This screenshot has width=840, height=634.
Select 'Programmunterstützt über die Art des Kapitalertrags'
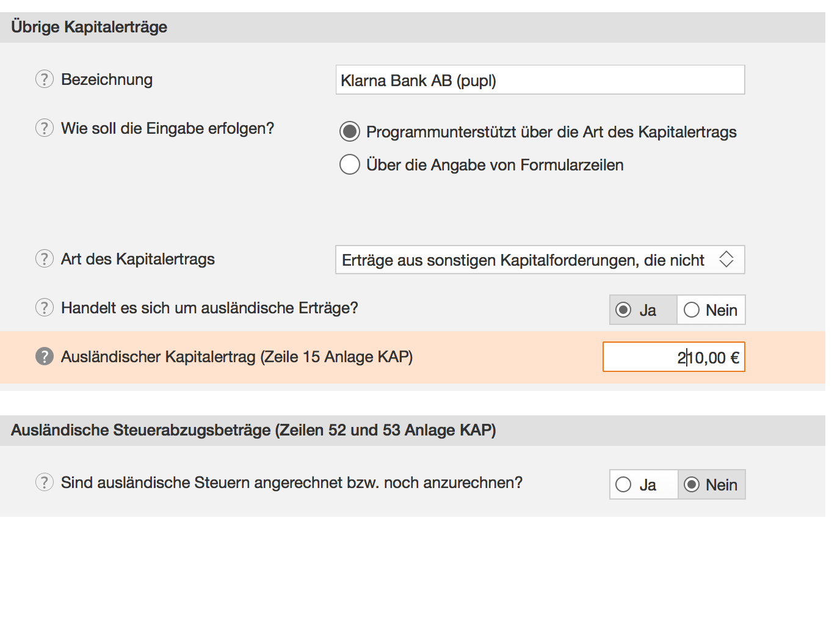350,132
